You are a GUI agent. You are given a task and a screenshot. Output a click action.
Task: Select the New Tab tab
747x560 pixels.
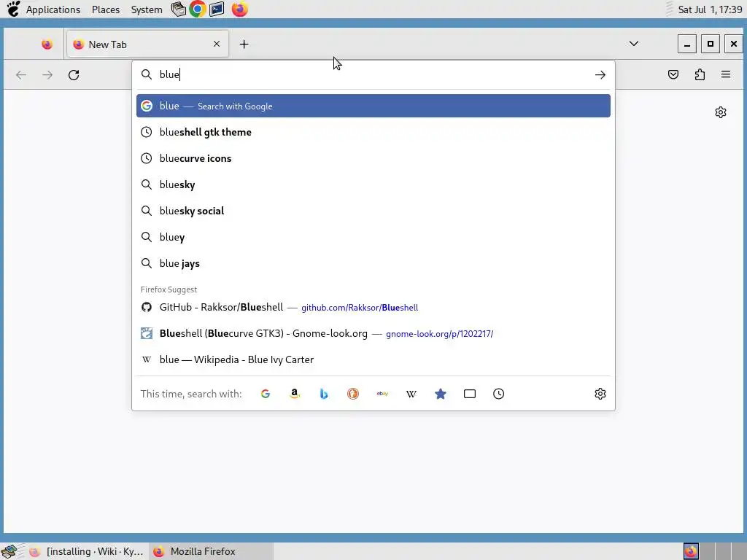[x=147, y=44]
